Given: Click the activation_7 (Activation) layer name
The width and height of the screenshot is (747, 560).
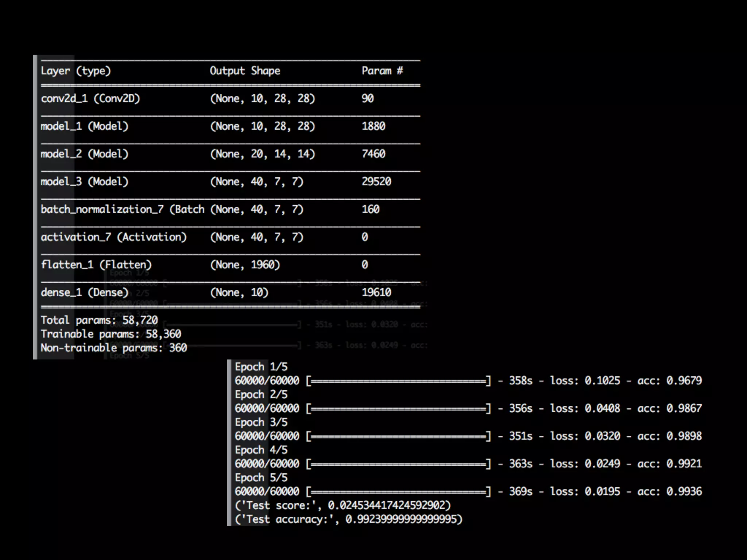Looking at the screenshot, I should (113, 237).
